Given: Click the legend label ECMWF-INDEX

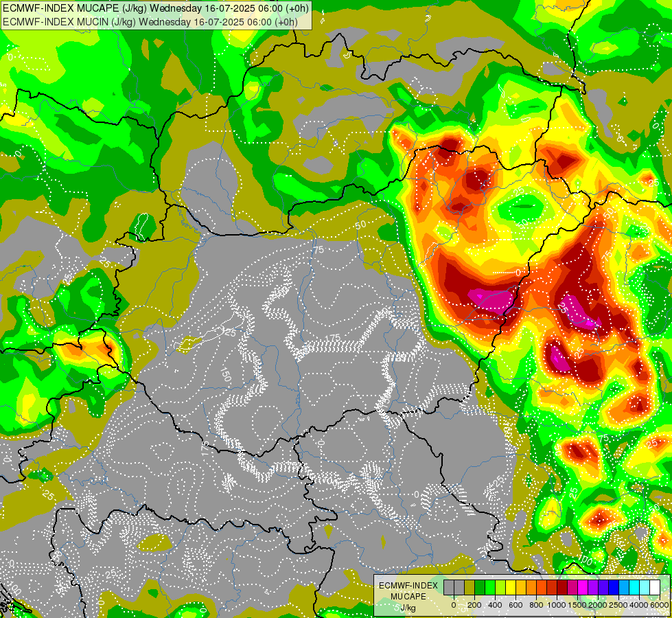Looking at the screenshot, I should pyautogui.click(x=408, y=586).
